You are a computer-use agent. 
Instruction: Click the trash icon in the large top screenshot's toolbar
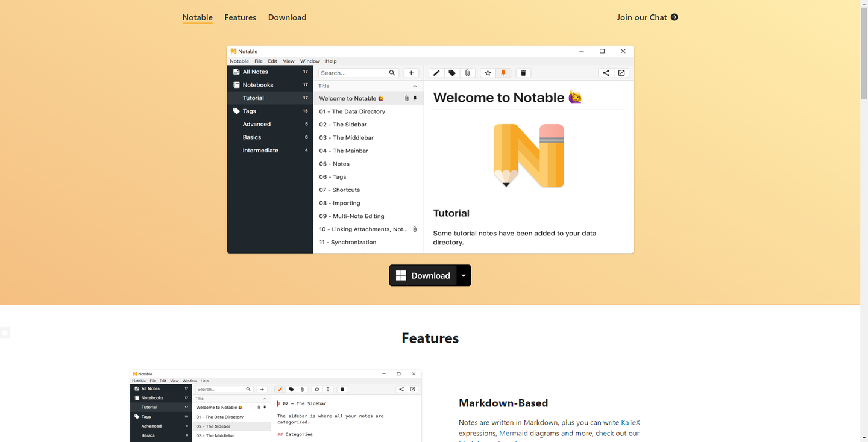pos(523,73)
